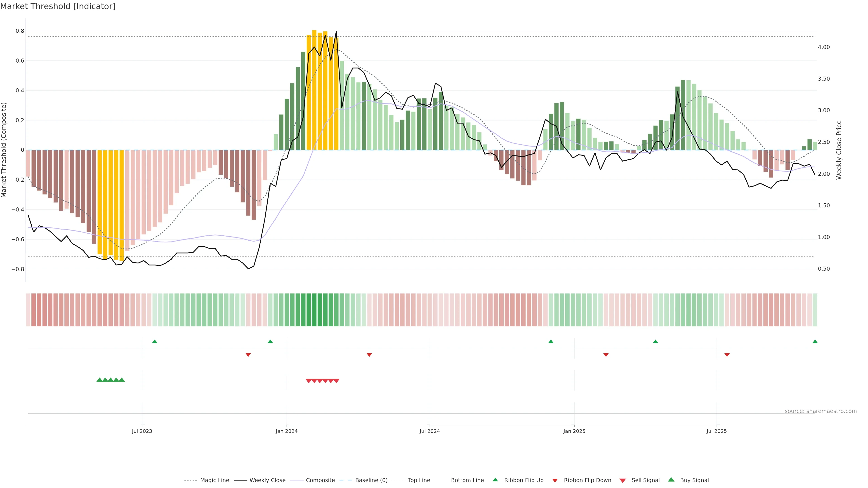This screenshot has width=868, height=488.
Task: Toggle the Bottom Line legend entry
Action: click(467, 480)
